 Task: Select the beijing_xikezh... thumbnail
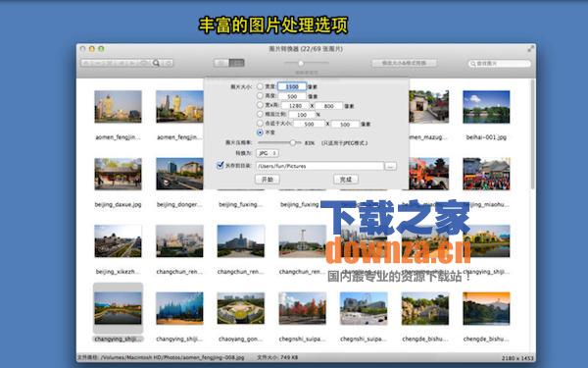tap(118, 241)
